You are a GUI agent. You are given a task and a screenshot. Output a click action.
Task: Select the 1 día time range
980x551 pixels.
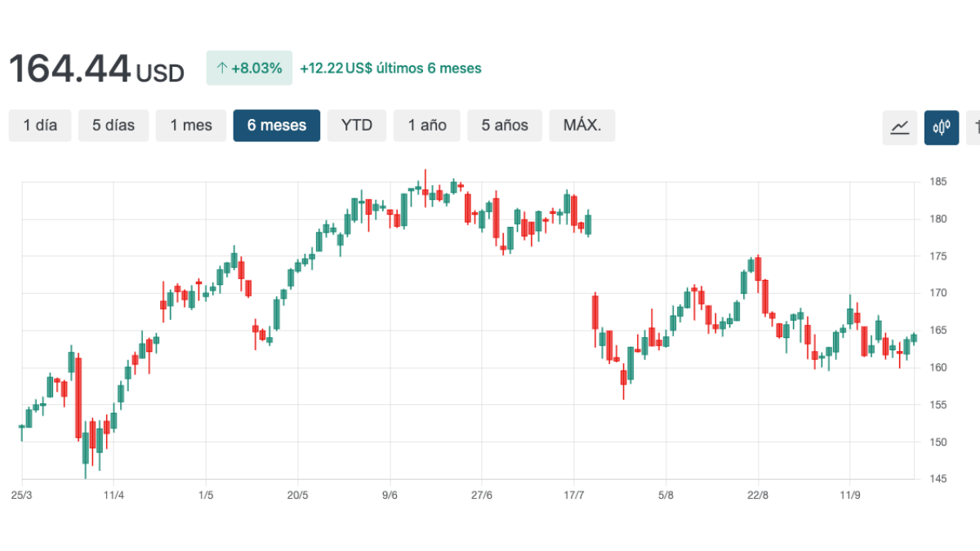tap(40, 126)
